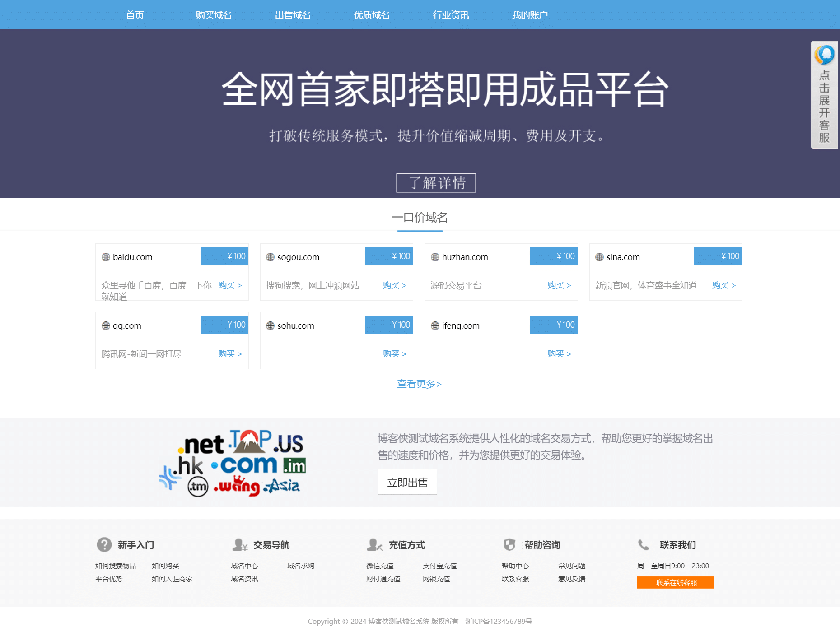Open the sogou.com domain name
The image size is (840, 636).
299,257
